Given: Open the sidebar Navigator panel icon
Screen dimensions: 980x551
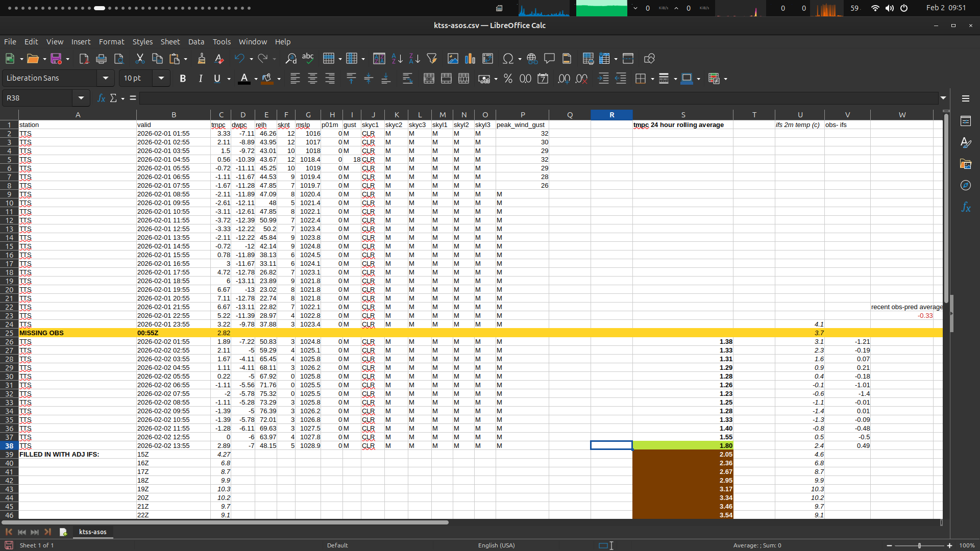Looking at the screenshot, I should (x=966, y=186).
